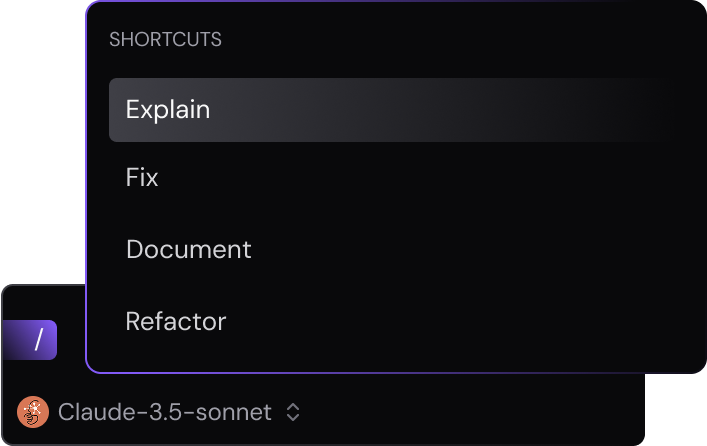Viewport: 707px width, 446px height.
Task: Choose the Fix shortcut
Action: (392, 177)
